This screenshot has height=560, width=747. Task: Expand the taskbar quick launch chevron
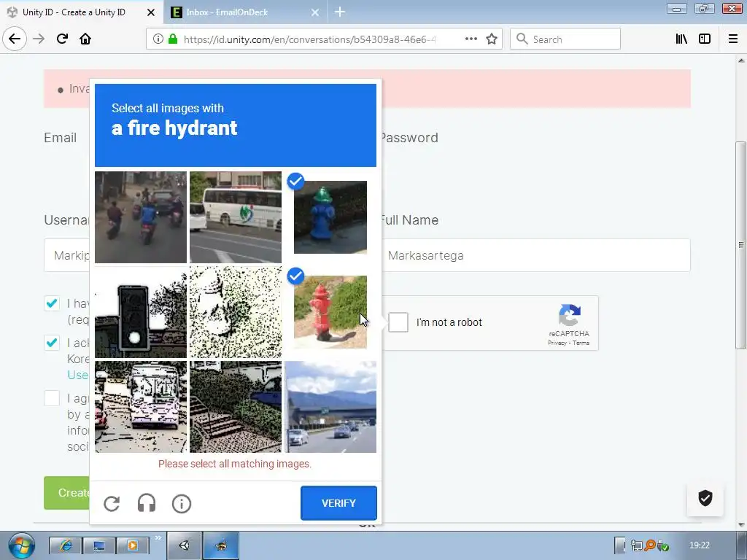pos(158,538)
